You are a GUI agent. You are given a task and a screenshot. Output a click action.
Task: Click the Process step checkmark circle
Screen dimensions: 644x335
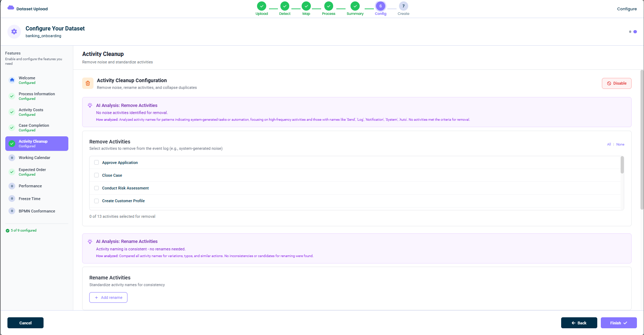click(329, 6)
